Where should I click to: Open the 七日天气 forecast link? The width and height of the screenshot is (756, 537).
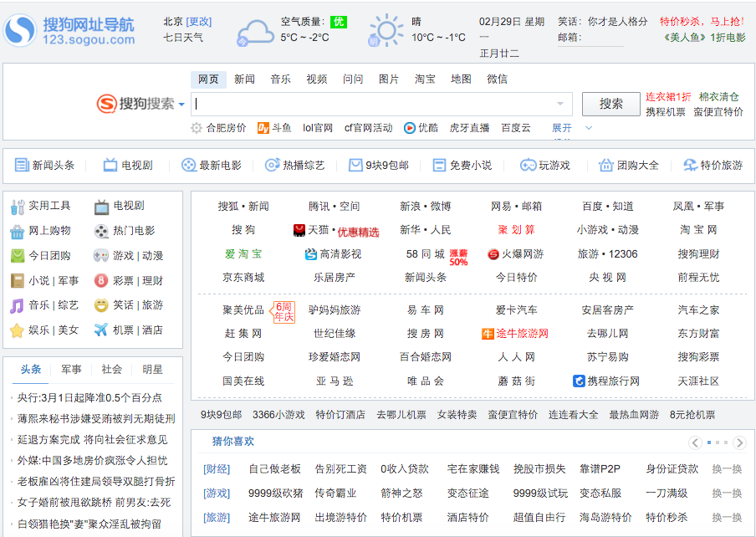[x=183, y=38]
